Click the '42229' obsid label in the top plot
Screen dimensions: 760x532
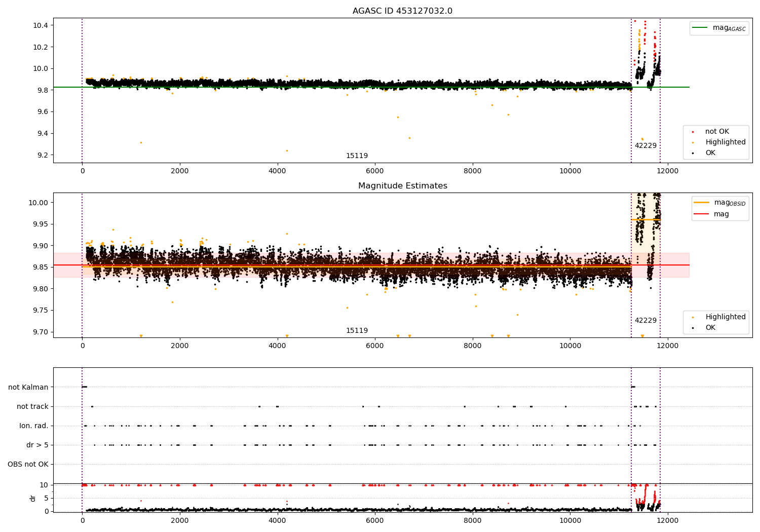pyautogui.click(x=645, y=146)
